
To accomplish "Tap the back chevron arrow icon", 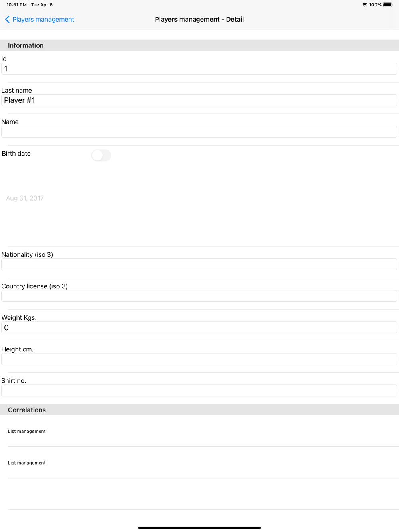I will 7,19.
